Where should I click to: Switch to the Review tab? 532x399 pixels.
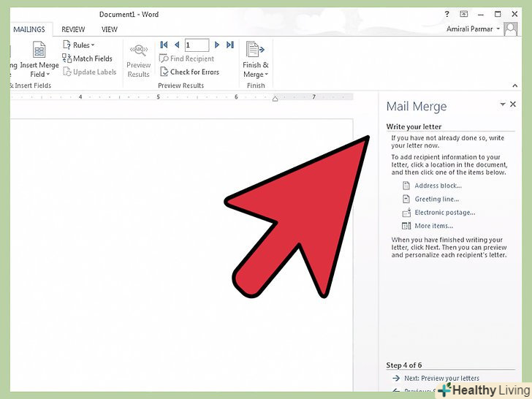(73, 29)
